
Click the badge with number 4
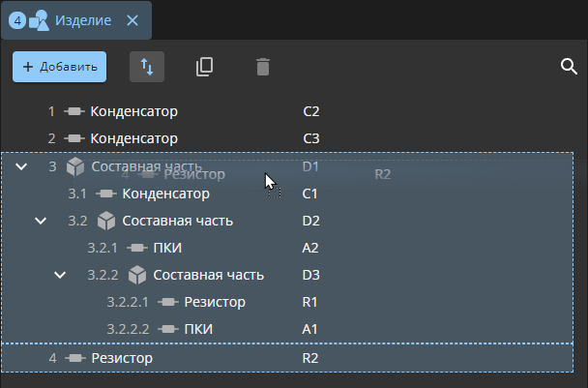(x=17, y=20)
